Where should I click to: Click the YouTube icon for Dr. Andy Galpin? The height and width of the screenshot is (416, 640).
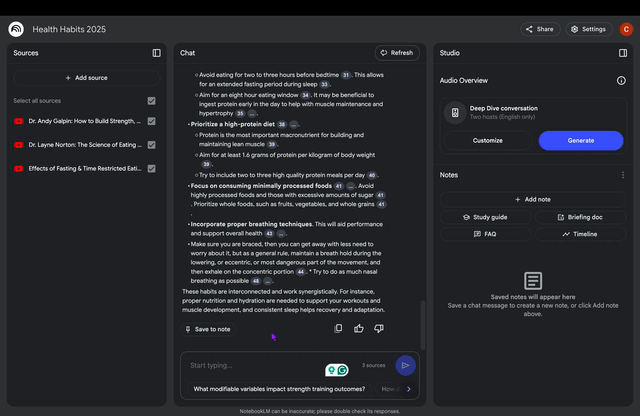tap(18, 121)
